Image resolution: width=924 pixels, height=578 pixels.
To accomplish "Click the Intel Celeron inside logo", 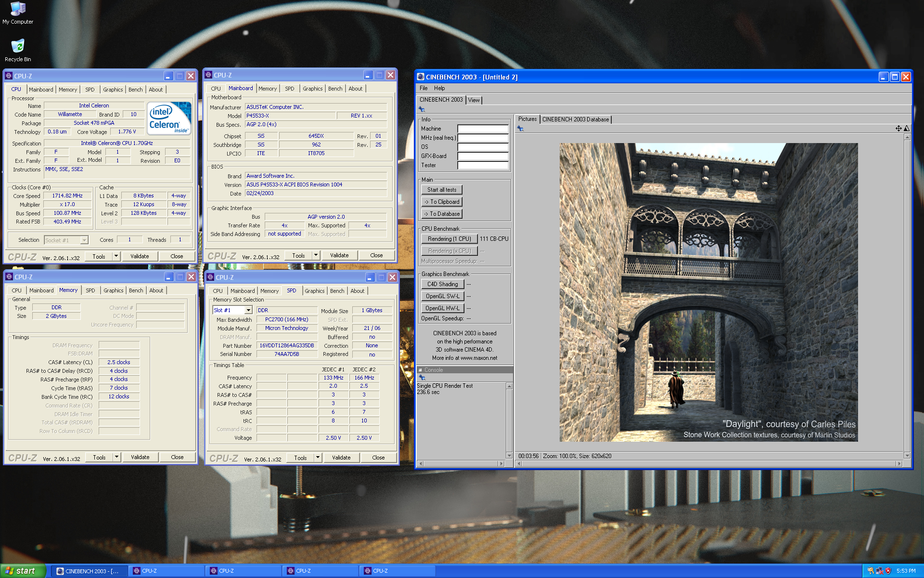I will pos(169,118).
